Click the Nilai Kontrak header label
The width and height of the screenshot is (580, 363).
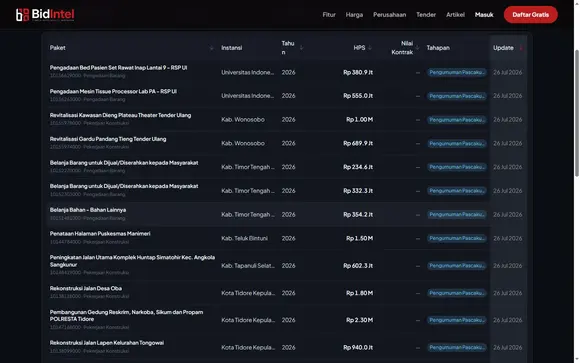[402, 48]
